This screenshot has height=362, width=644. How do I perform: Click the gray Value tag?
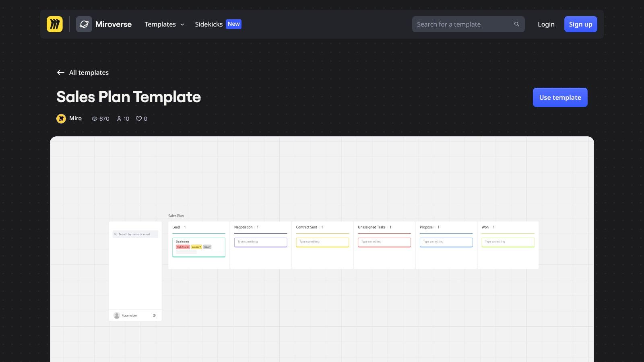[x=207, y=247]
